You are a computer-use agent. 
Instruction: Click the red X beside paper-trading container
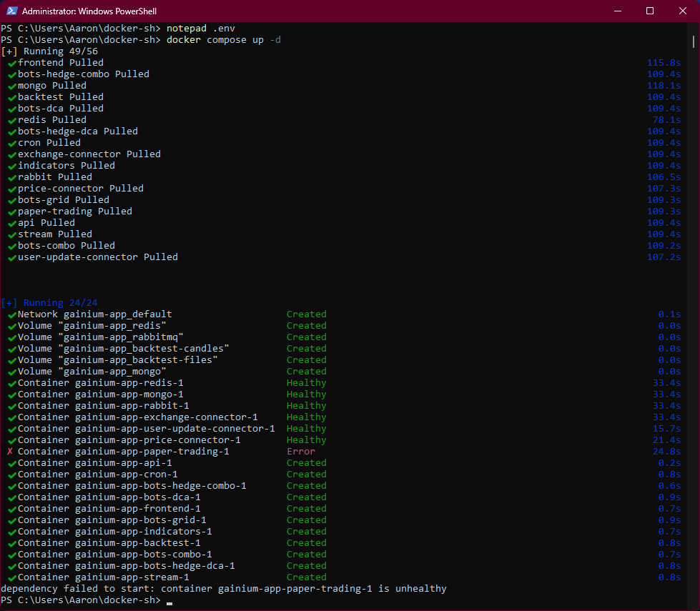(10, 452)
